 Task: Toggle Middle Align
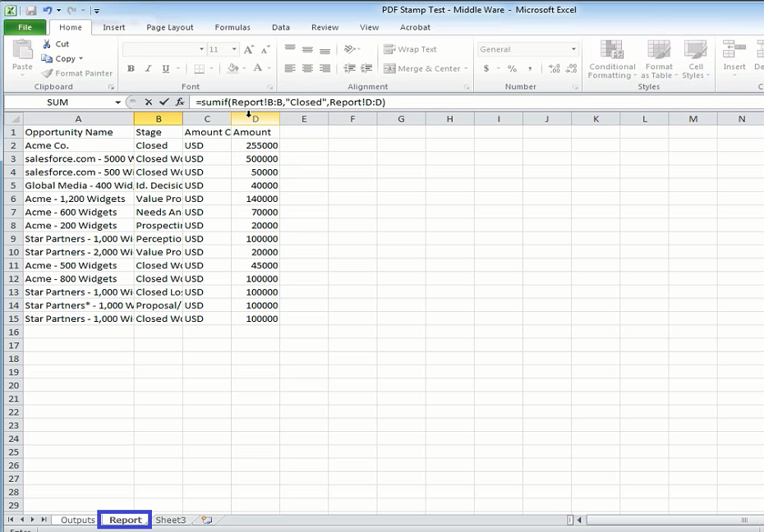(307, 49)
